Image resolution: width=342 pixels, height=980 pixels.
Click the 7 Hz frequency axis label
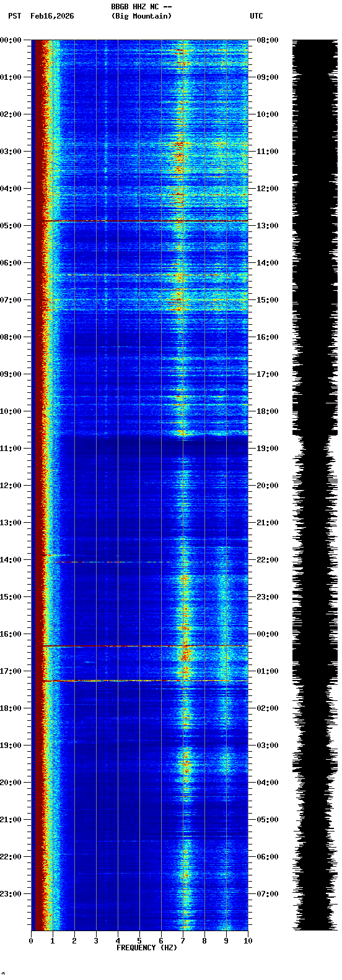pyautogui.click(x=183, y=941)
